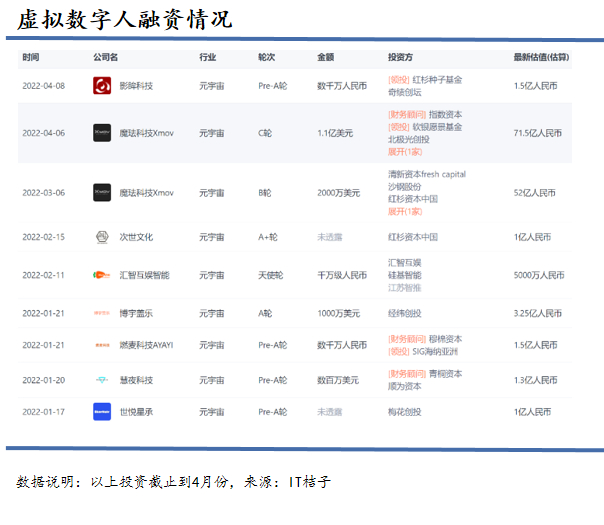Click the black logo in the 2022-03-06 row

(x=102, y=193)
